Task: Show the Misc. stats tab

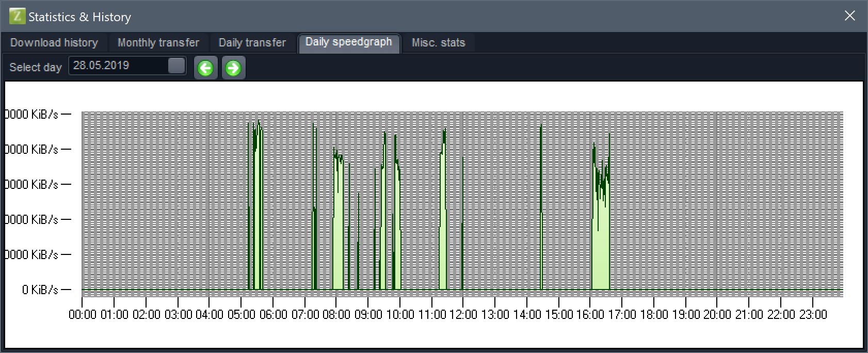Action: pyautogui.click(x=438, y=43)
